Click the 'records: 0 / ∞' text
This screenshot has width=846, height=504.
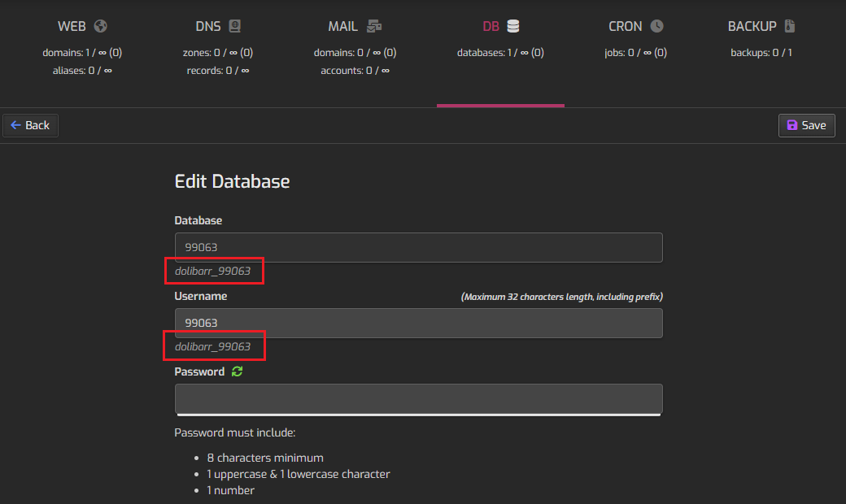(x=218, y=71)
